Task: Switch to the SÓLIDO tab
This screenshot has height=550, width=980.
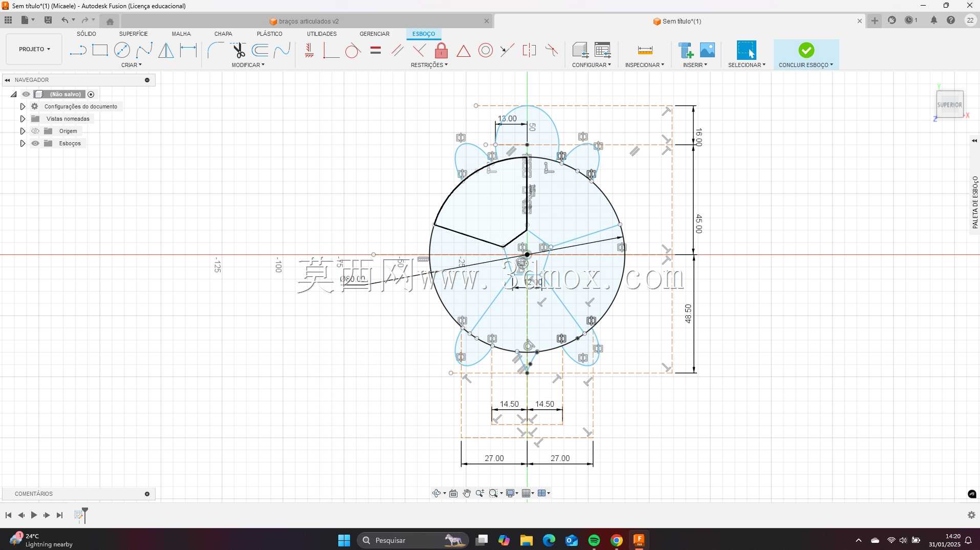Action: point(86,34)
